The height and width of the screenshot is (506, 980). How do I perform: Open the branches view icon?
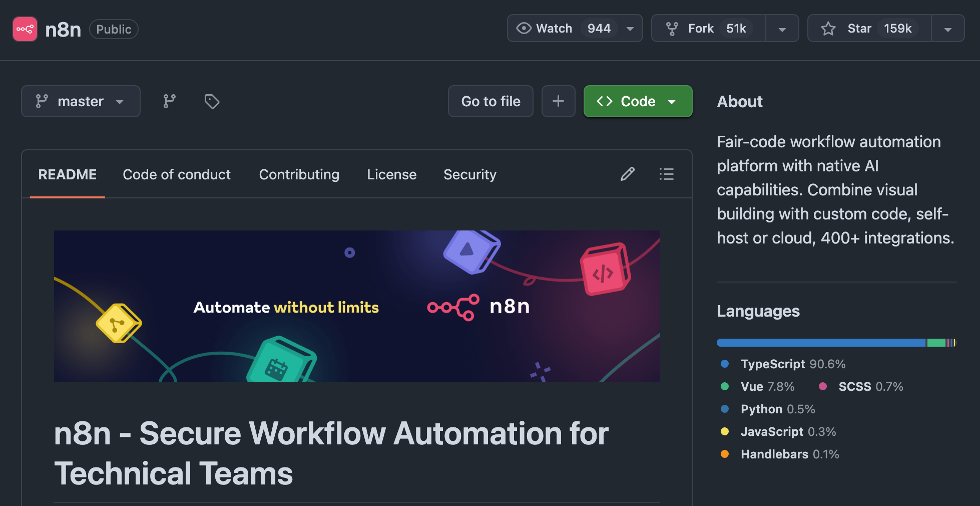pyautogui.click(x=170, y=101)
